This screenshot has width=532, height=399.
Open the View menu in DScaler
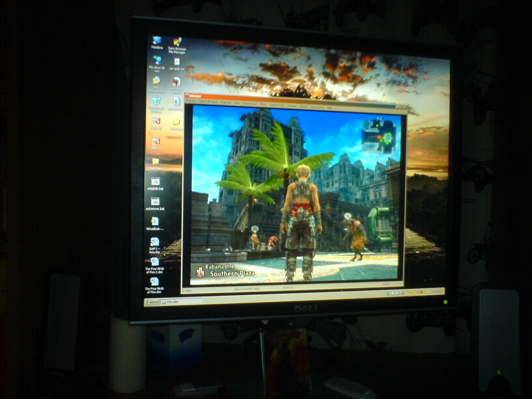pyautogui.click(x=237, y=103)
